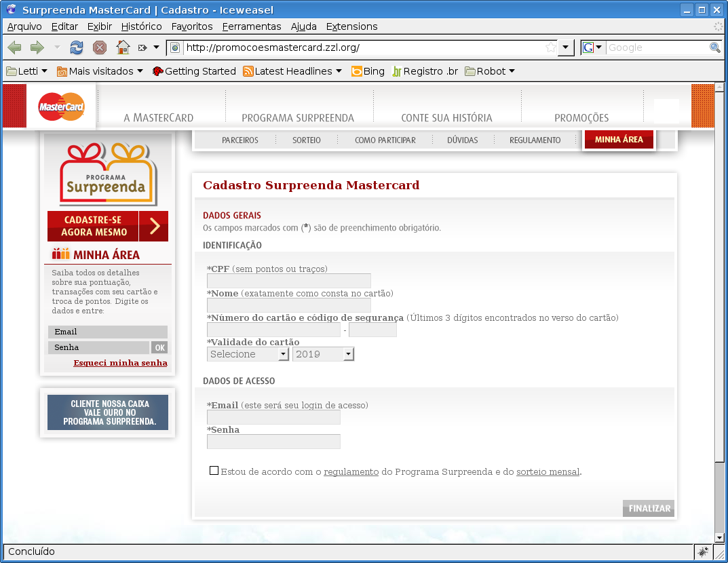The height and width of the screenshot is (563, 728).
Task: Open the Bing bookmark
Action: tap(368, 71)
